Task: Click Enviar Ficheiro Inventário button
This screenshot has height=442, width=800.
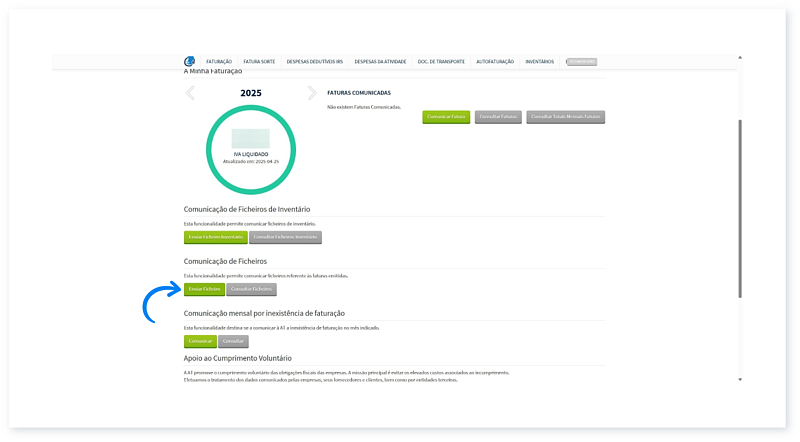Action: click(214, 237)
